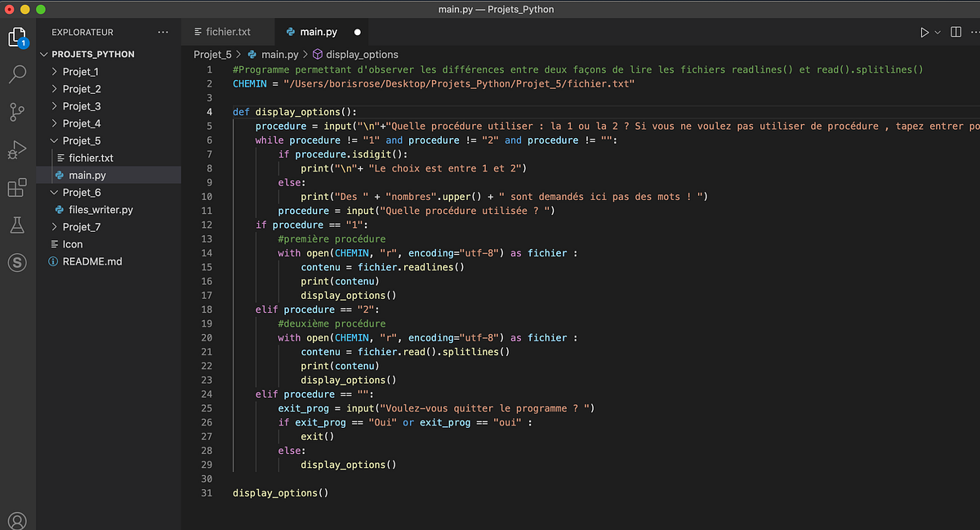Run the Python file with the play button
The height and width of the screenshot is (530, 980).
click(924, 32)
